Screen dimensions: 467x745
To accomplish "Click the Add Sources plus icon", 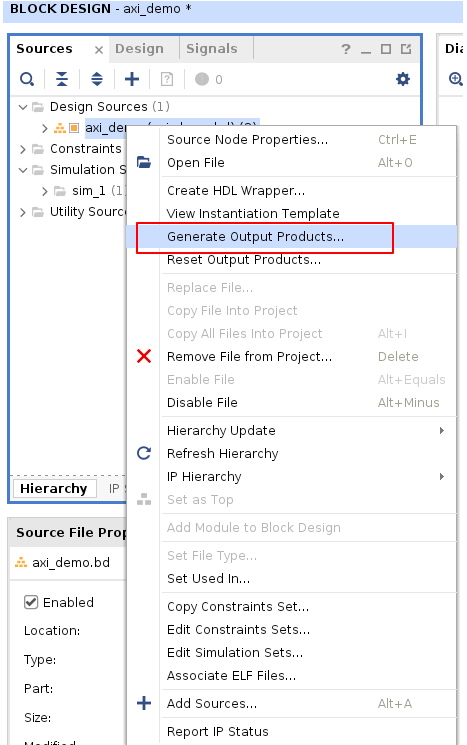I will click(x=132, y=79).
